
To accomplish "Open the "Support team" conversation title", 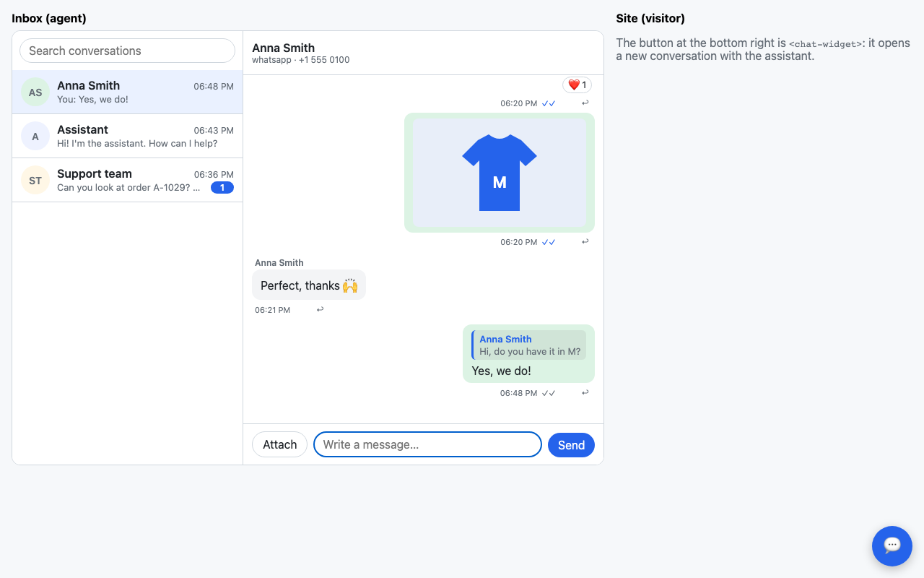I will pyautogui.click(x=95, y=173).
